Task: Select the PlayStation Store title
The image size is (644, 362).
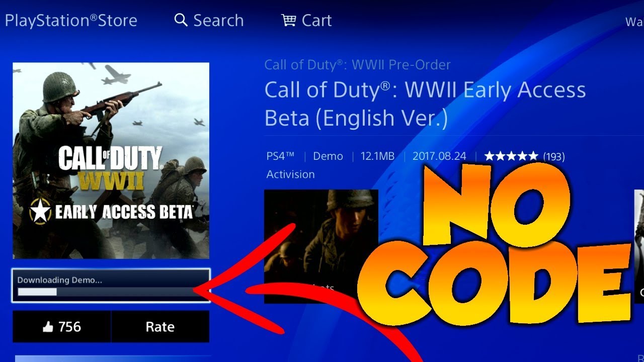Action: (71, 21)
